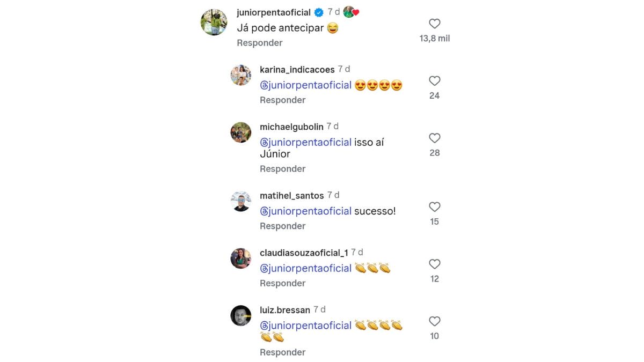The image size is (644, 362).
Task: View claudiasouzaoficial_1's profile photo
Action: (x=241, y=258)
